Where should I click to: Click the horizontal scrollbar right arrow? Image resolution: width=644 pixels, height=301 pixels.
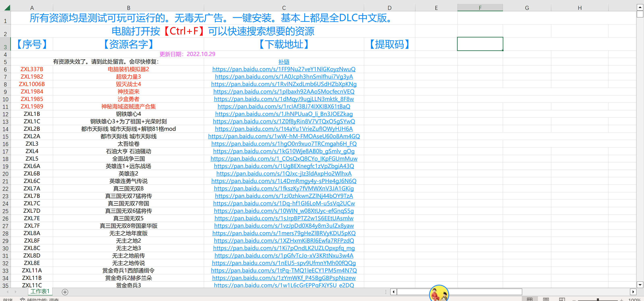(633, 292)
